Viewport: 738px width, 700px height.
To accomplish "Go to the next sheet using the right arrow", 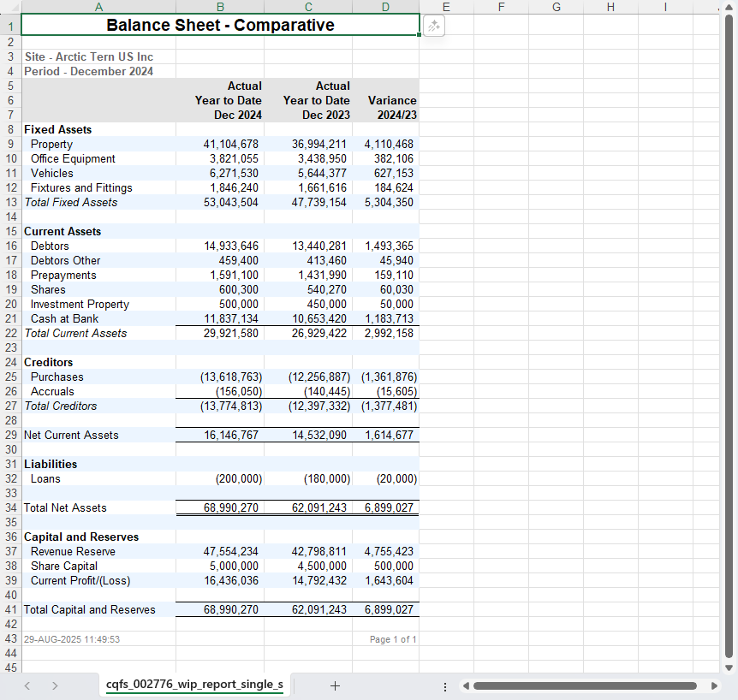I will point(56,685).
